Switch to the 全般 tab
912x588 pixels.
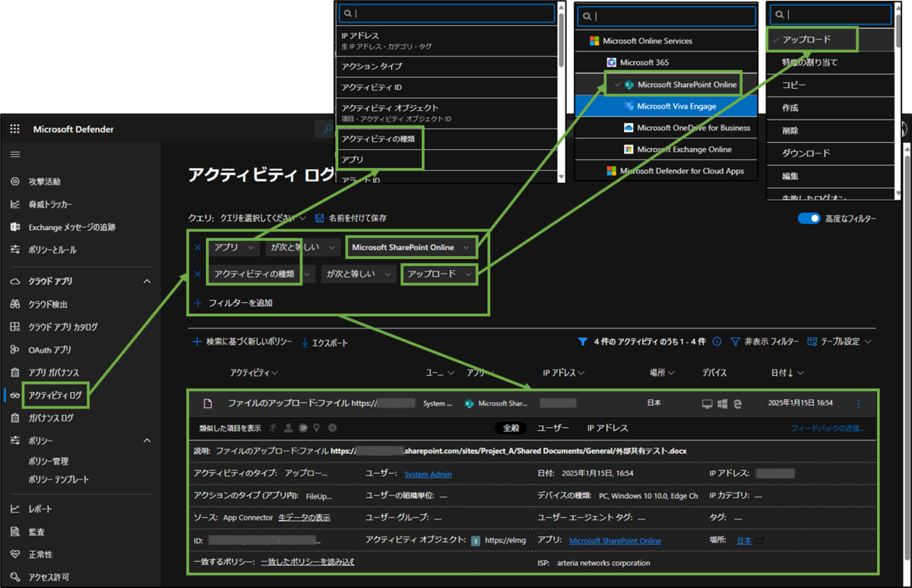511,428
